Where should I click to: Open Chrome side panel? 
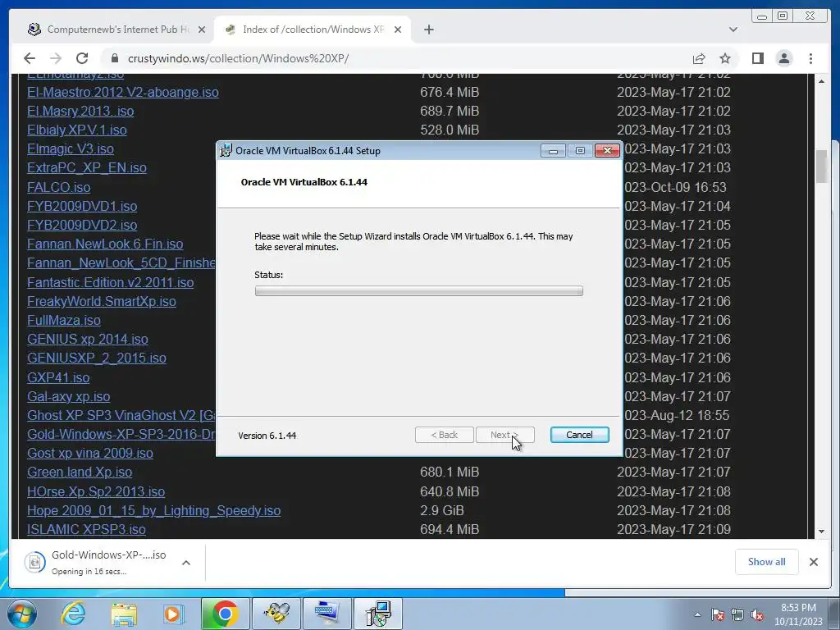coord(757,58)
